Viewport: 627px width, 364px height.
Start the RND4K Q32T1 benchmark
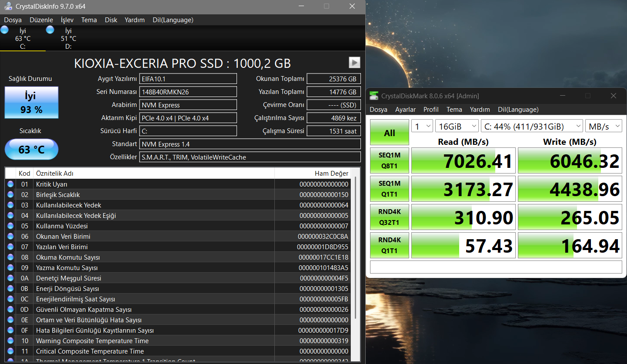point(390,217)
